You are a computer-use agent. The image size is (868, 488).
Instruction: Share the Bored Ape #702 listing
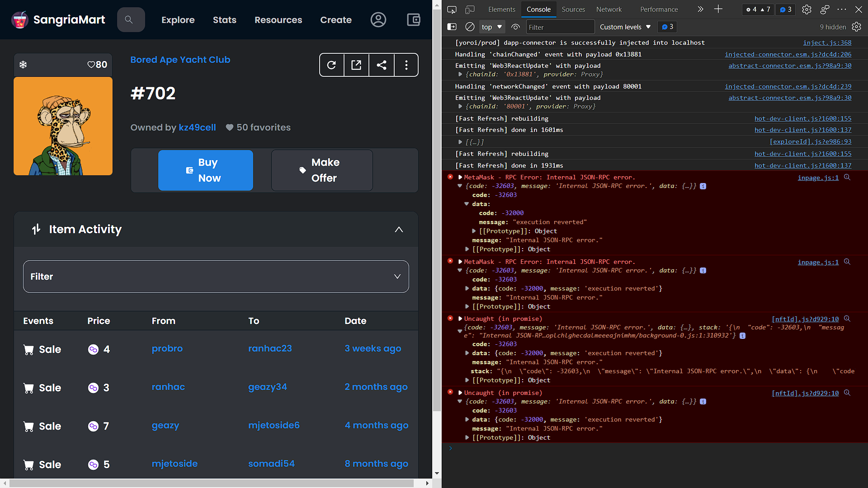click(382, 65)
